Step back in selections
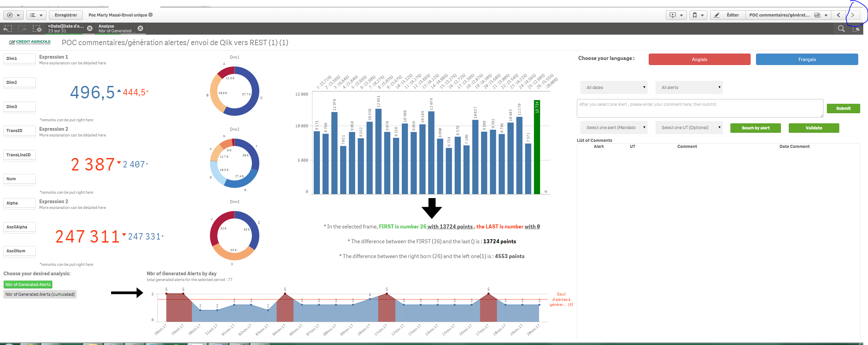 (7, 29)
